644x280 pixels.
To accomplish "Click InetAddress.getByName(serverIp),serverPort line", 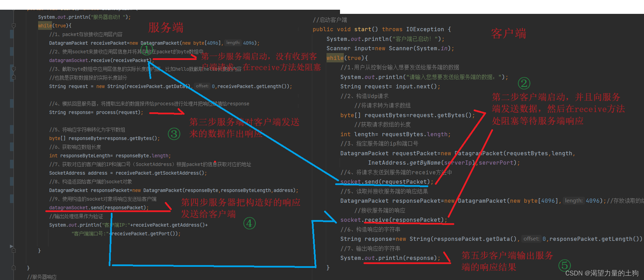I will click(444, 163).
